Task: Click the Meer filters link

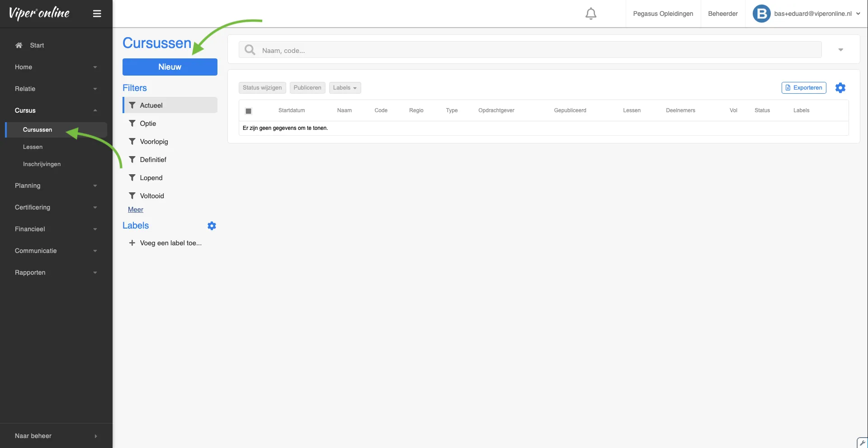Action: pos(136,210)
